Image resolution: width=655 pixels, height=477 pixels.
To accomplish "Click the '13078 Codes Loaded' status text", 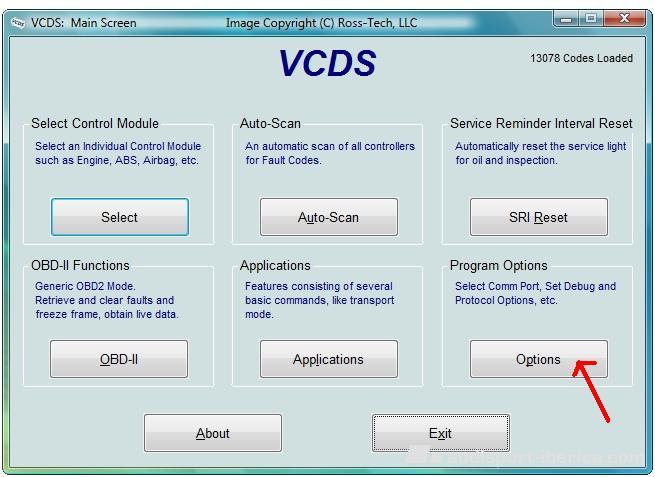I will (x=581, y=58).
